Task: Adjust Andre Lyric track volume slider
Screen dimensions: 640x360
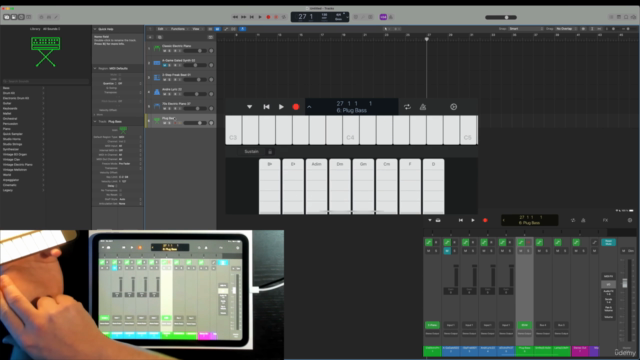Action: tap(195, 94)
